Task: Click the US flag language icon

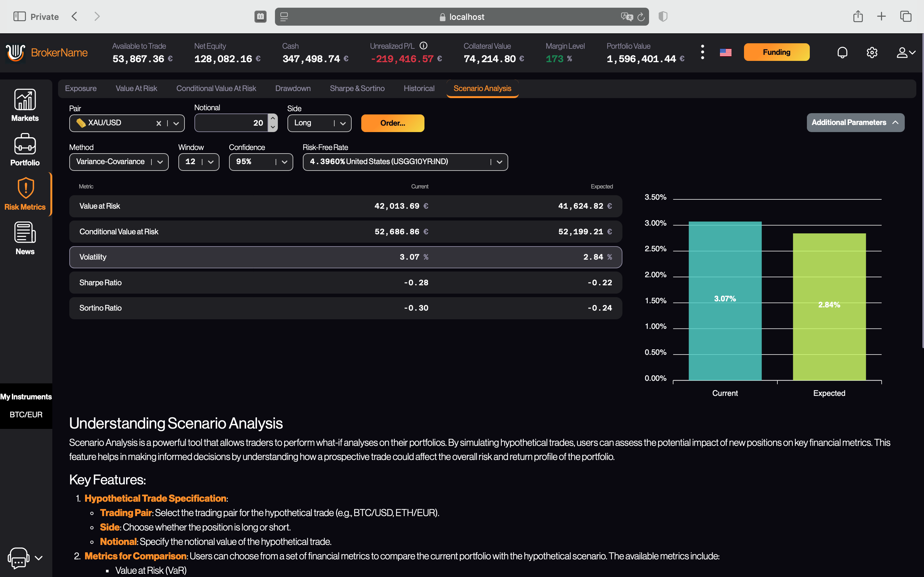Action: [725, 52]
